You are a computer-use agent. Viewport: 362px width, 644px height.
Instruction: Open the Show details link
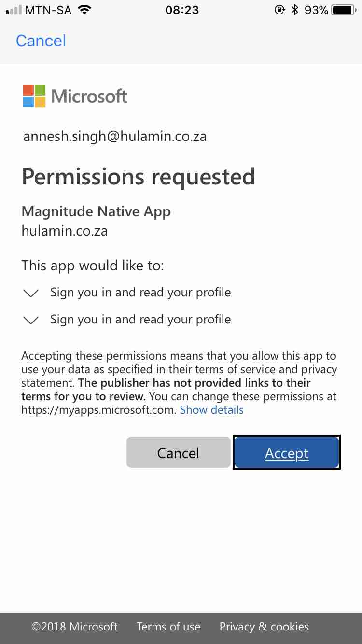(211, 410)
